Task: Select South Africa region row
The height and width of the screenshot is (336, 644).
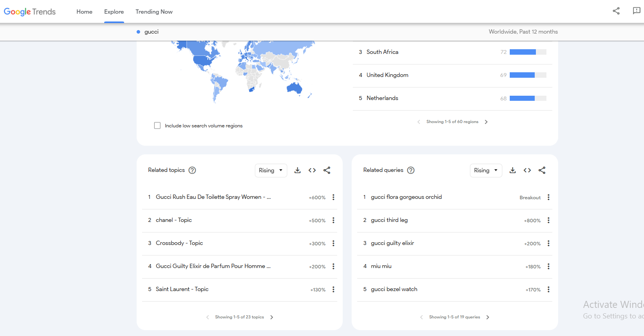Action: (452, 52)
